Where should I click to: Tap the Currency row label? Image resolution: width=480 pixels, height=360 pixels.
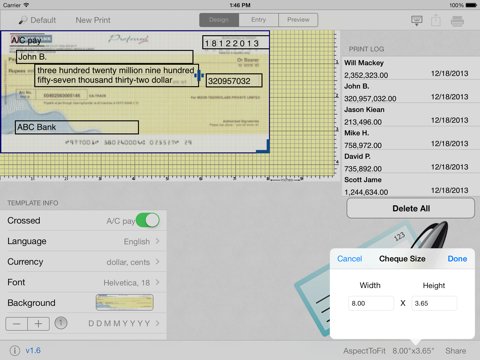click(x=25, y=262)
